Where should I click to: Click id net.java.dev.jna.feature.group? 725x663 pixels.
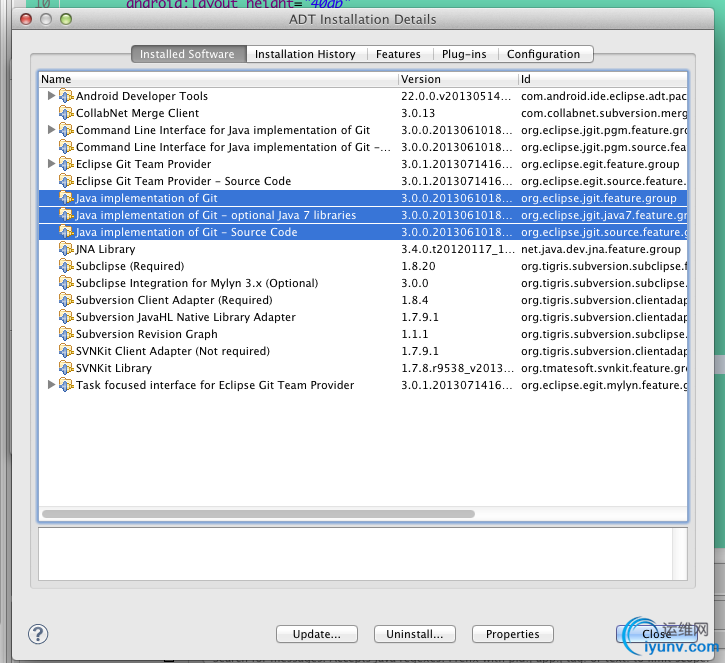tap(601, 249)
